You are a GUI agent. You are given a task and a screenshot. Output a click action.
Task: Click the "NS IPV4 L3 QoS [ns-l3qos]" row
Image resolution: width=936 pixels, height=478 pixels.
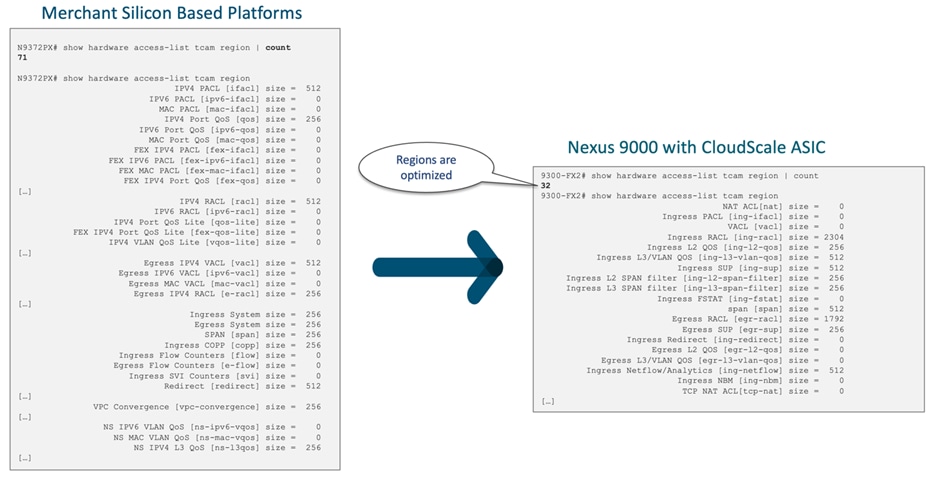point(227,448)
